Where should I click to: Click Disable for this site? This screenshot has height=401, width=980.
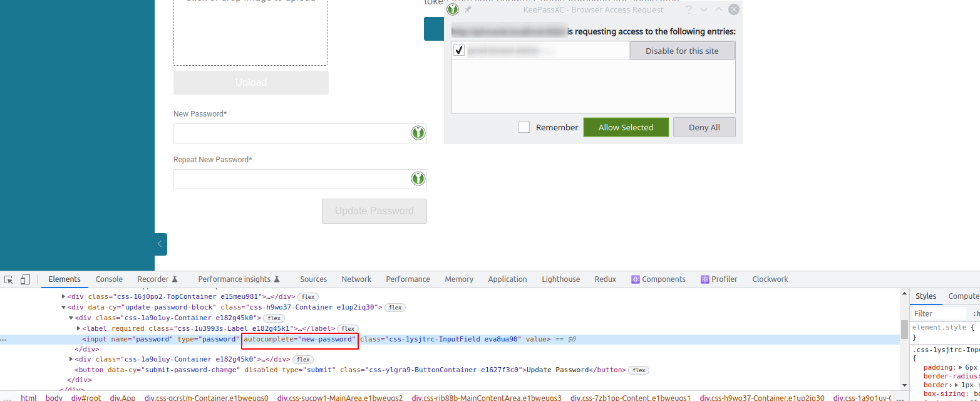(x=683, y=49)
